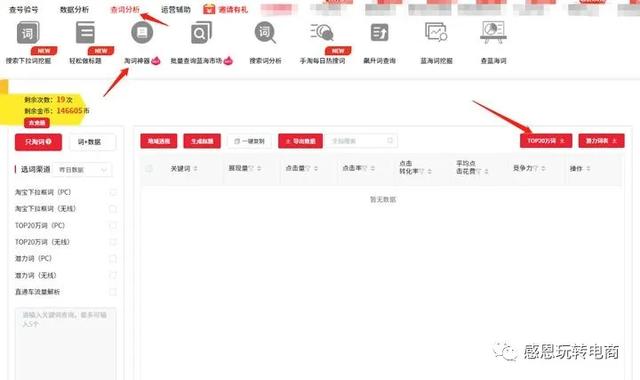This screenshot has height=380, width=640.
Task: Open the 轻松做标题 tool icon
Action: click(85, 33)
